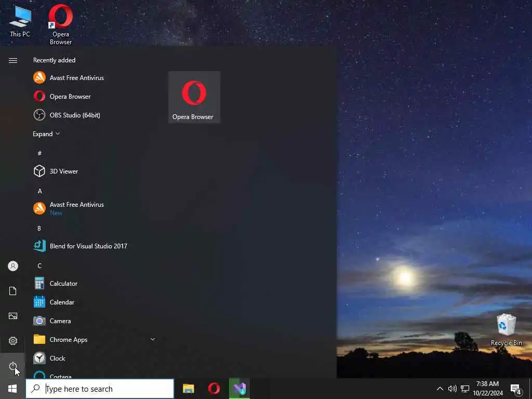532x399 pixels.
Task: Click the Type here to search box
Action: [100, 389]
